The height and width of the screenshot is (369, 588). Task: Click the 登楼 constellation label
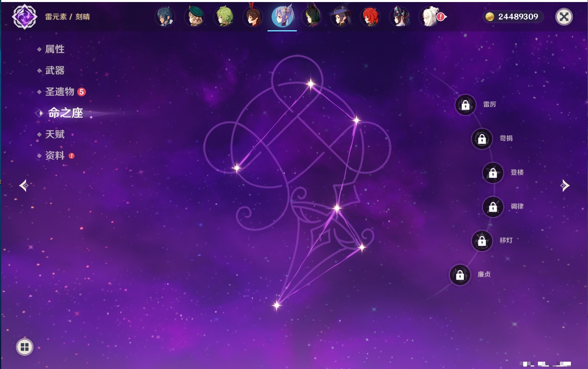pyautogui.click(x=517, y=172)
